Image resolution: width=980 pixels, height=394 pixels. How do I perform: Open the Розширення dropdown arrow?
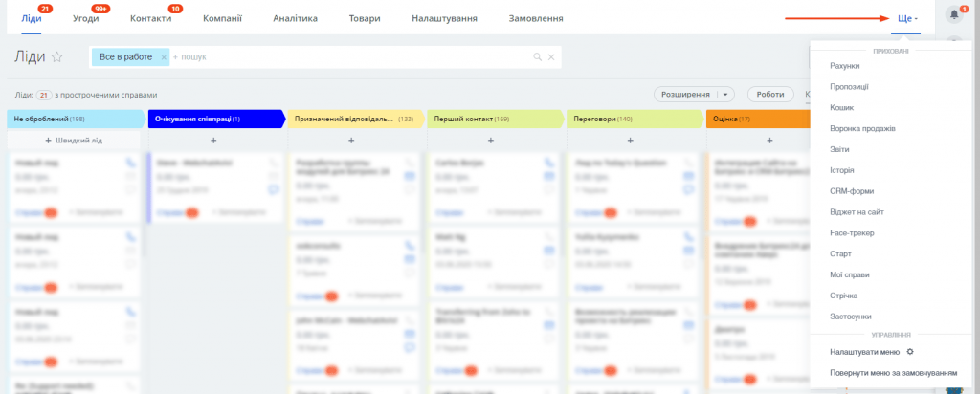[x=725, y=95]
